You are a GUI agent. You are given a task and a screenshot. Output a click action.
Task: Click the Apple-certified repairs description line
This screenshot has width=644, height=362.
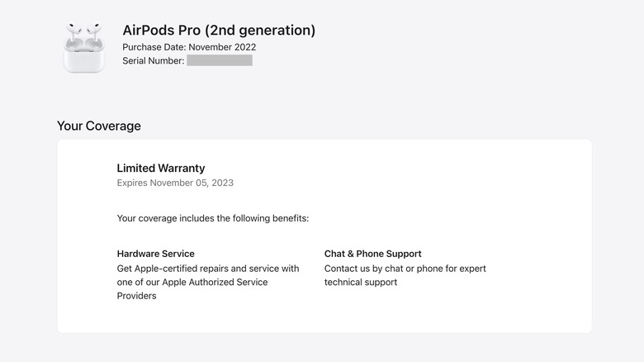[208, 269]
